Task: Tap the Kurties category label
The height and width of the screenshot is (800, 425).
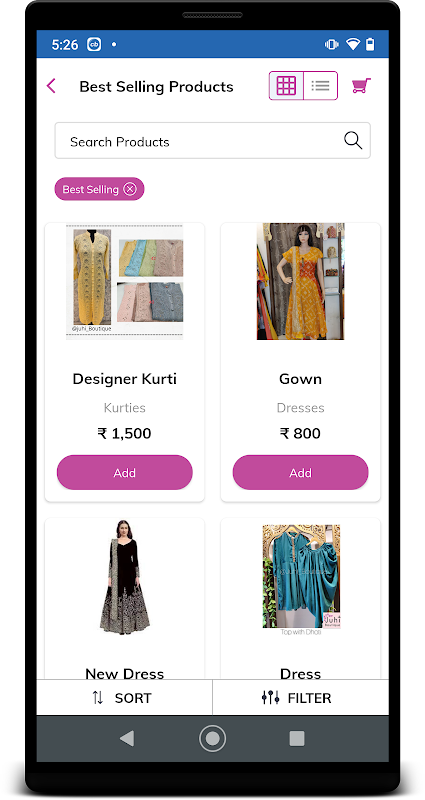Action: point(124,408)
